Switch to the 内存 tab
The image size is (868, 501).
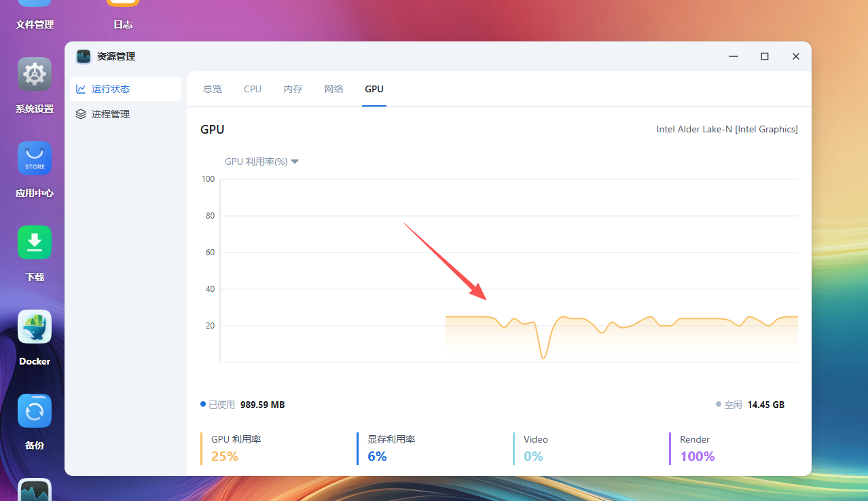point(293,89)
